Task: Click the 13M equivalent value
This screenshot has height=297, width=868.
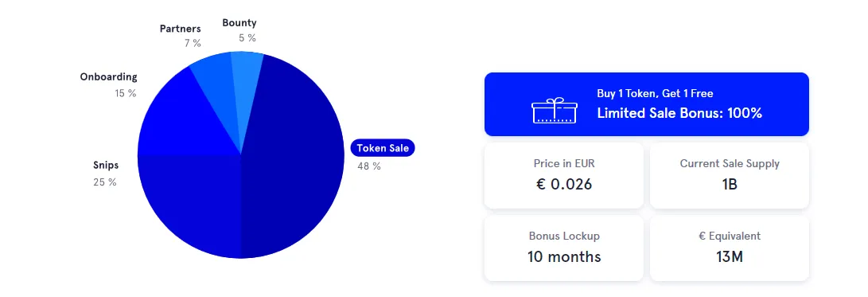Action: pyautogui.click(x=730, y=256)
